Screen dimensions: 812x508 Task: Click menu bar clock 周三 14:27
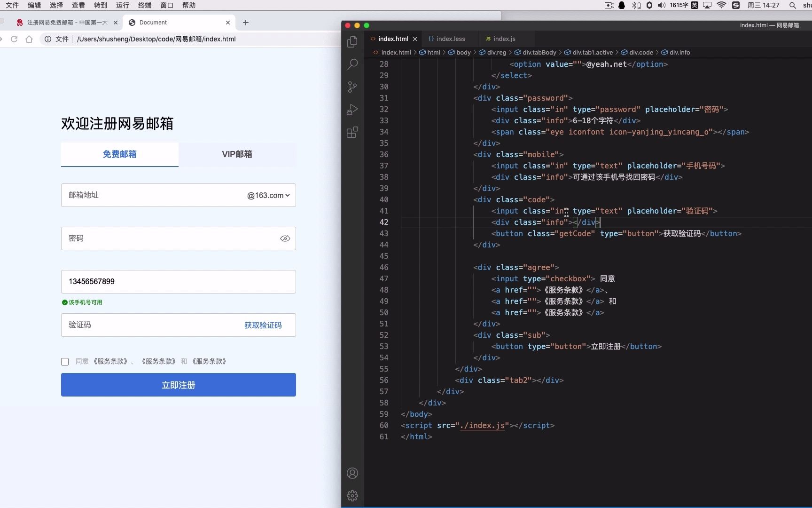pyautogui.click(x=763, y=5)
